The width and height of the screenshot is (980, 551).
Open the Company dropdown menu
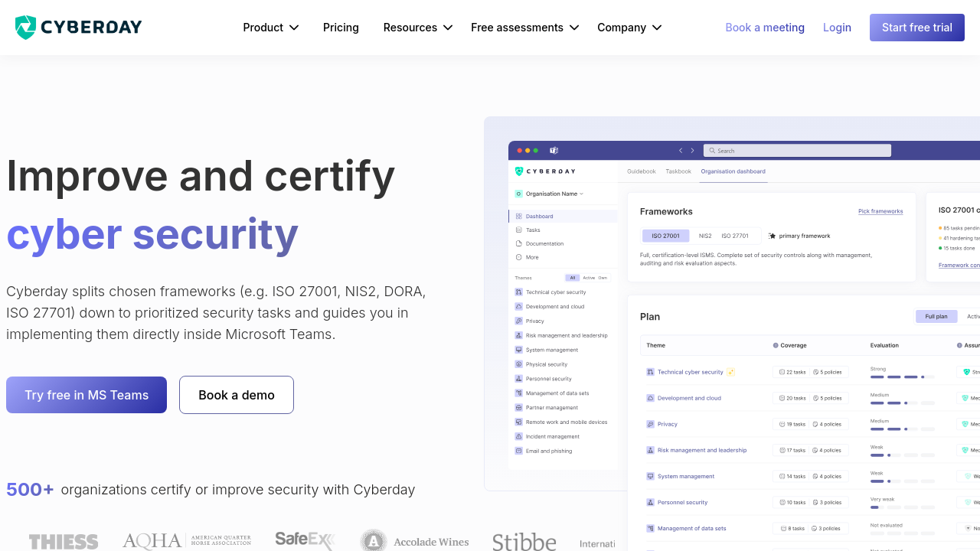coord(629,28)
